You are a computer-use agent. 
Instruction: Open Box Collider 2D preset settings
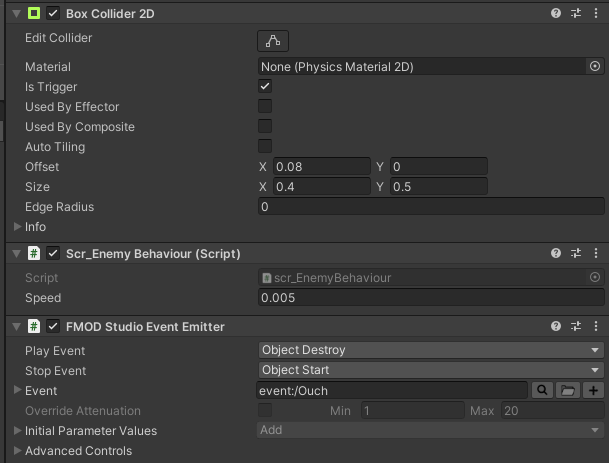(x=576, y=14)
